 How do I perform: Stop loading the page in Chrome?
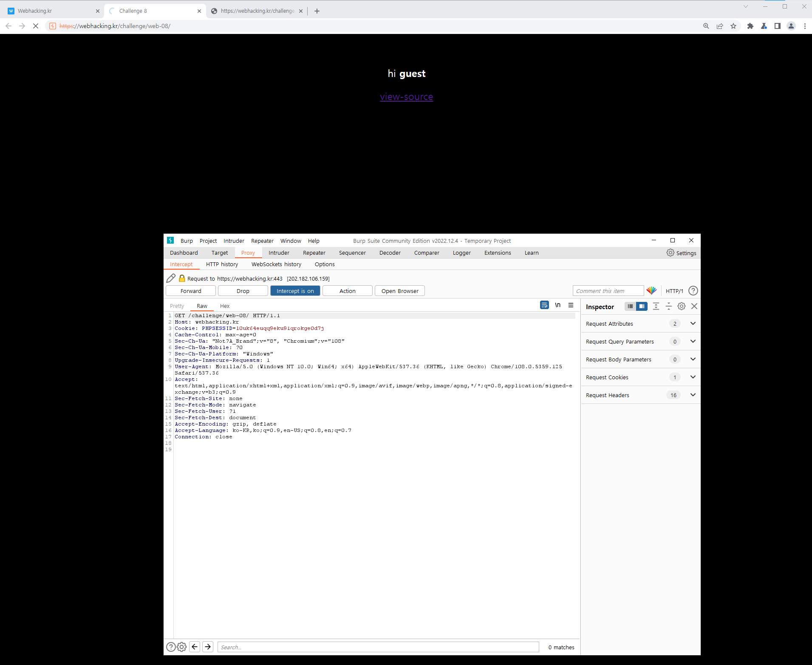tap(36, 26)
